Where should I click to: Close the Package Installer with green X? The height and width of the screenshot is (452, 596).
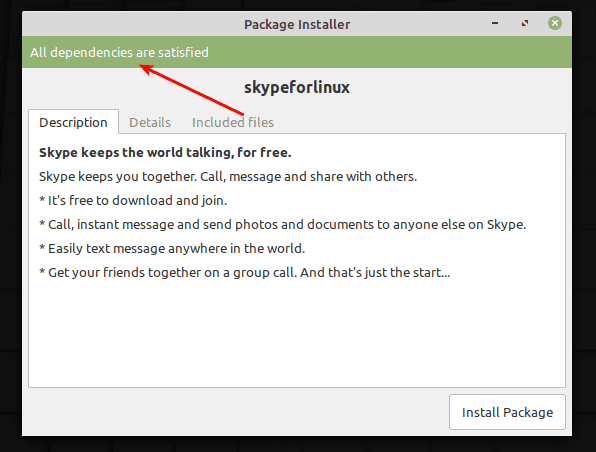point(555,23)
